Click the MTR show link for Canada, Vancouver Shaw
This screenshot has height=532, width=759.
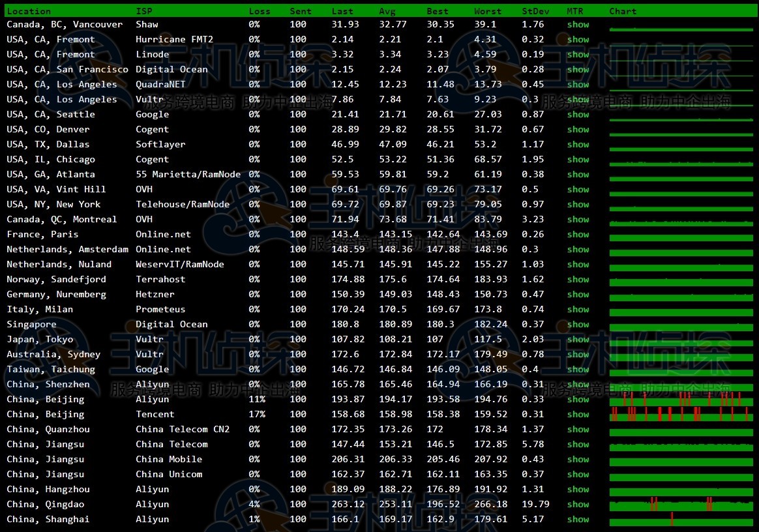(x=578, y=24)
